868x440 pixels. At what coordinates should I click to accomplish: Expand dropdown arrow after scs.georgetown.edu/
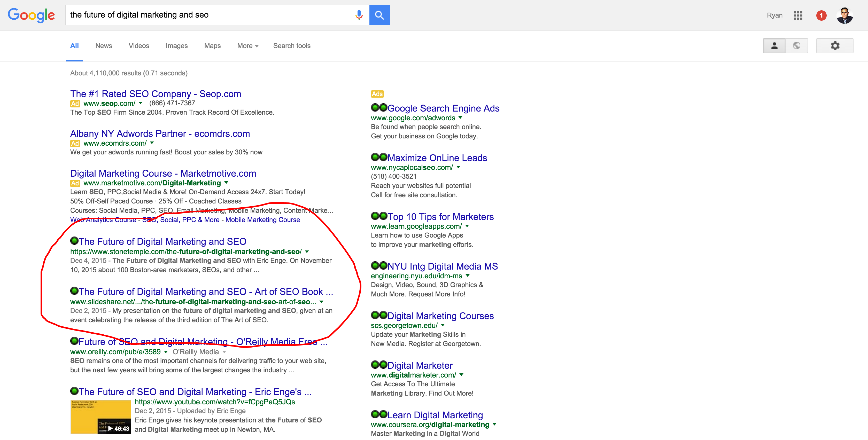coord(443,325)
